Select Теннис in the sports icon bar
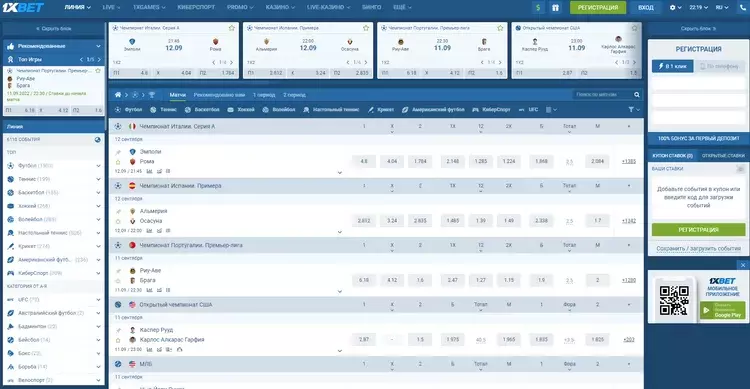 click(x=164, y=110)
